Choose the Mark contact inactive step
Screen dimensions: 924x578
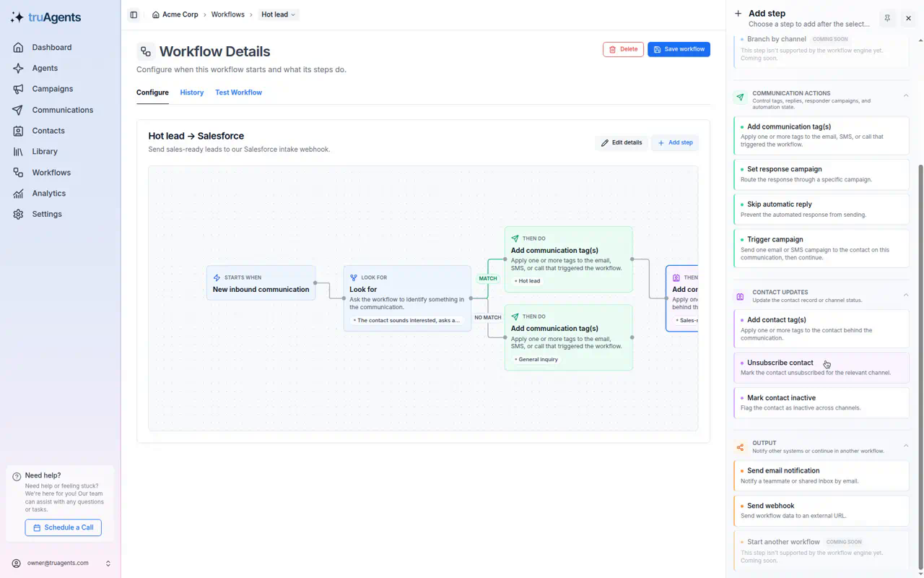(821, 402)
